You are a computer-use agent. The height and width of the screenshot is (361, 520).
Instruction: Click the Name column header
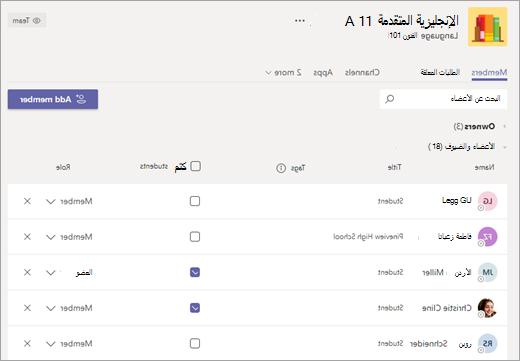(484, 167)
